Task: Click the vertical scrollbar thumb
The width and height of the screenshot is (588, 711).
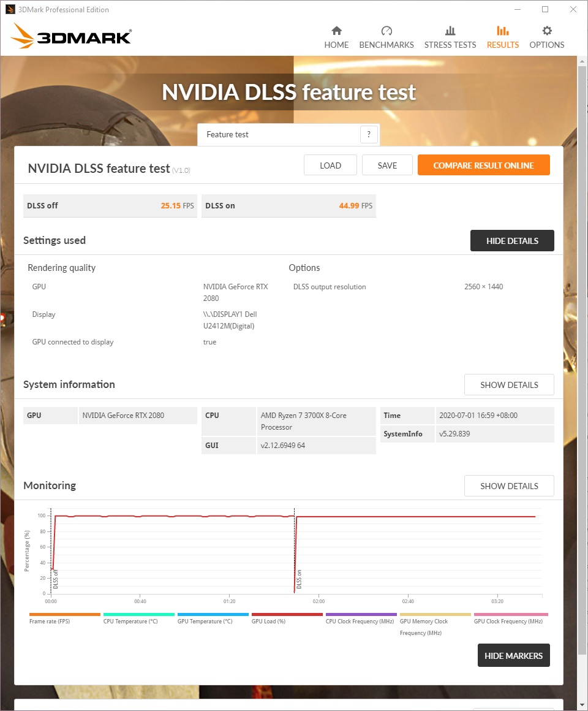Action: tap(582, 360)
